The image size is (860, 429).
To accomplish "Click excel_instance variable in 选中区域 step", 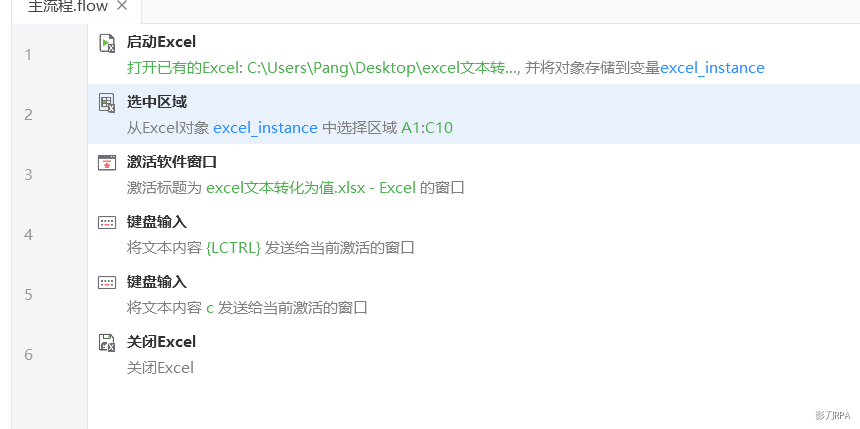I will coord(265,128).
